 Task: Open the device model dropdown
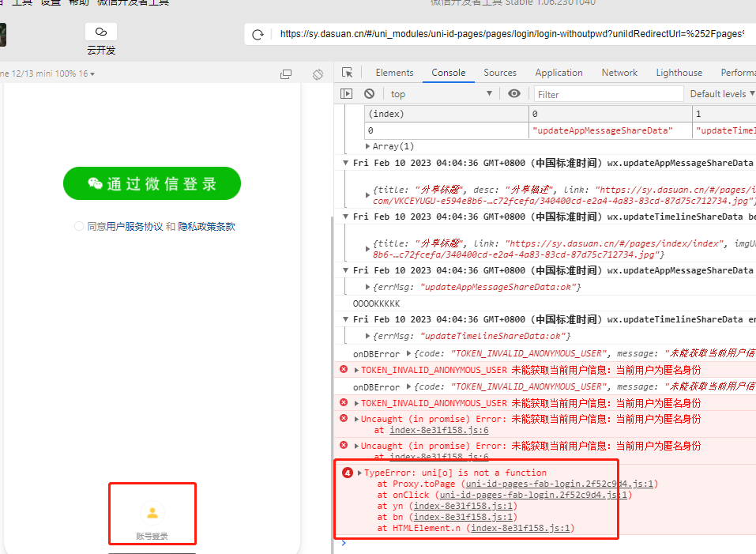[x=47, y=74]
